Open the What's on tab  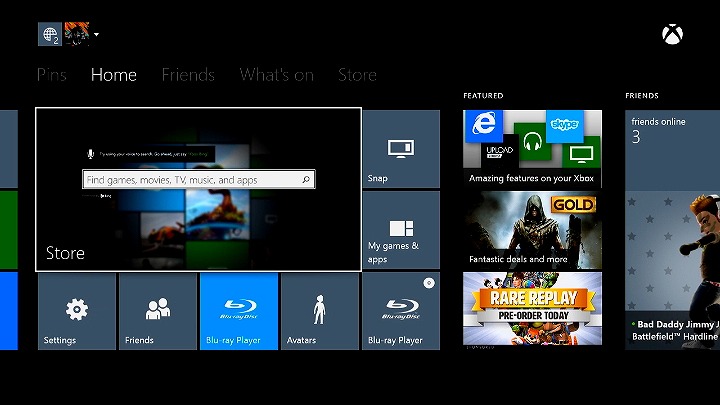(x=276, y=75)
